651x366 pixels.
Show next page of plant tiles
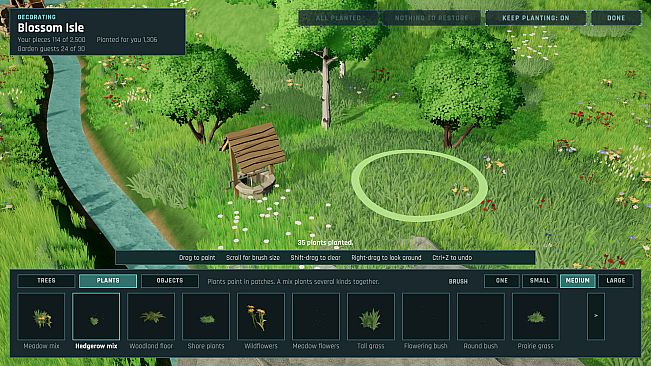[x=596, y=317]
